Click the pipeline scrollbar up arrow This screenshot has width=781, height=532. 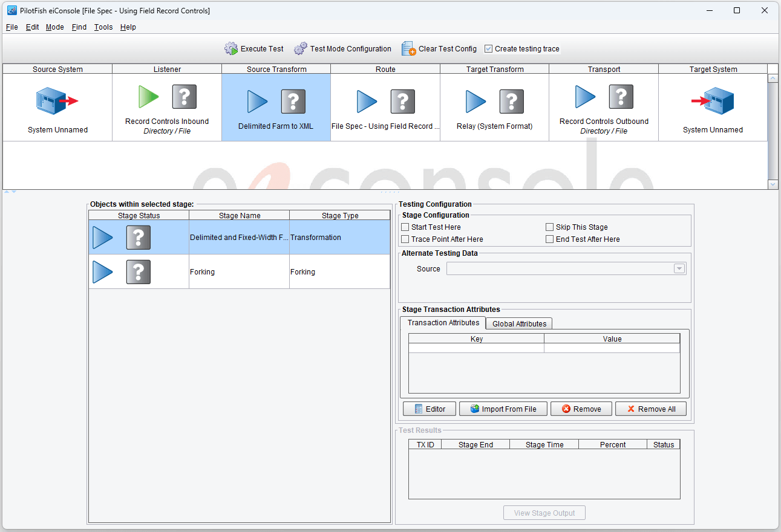773,79
